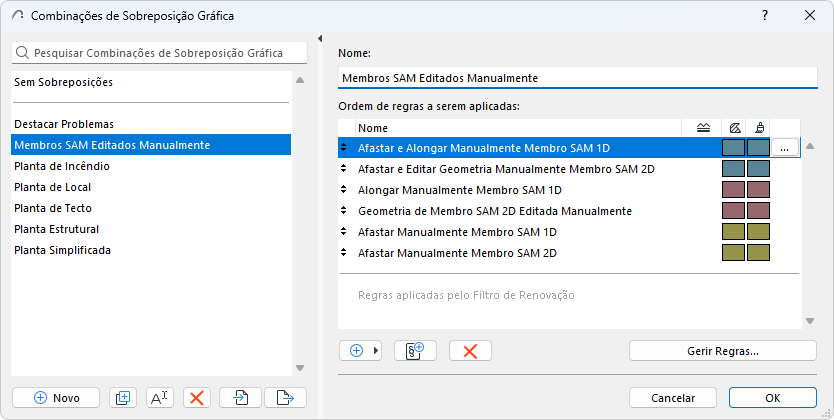The height and width of the screenshot is (420, 834).
Task: Click the new rule section icon
Action: (x=416, y=351)
